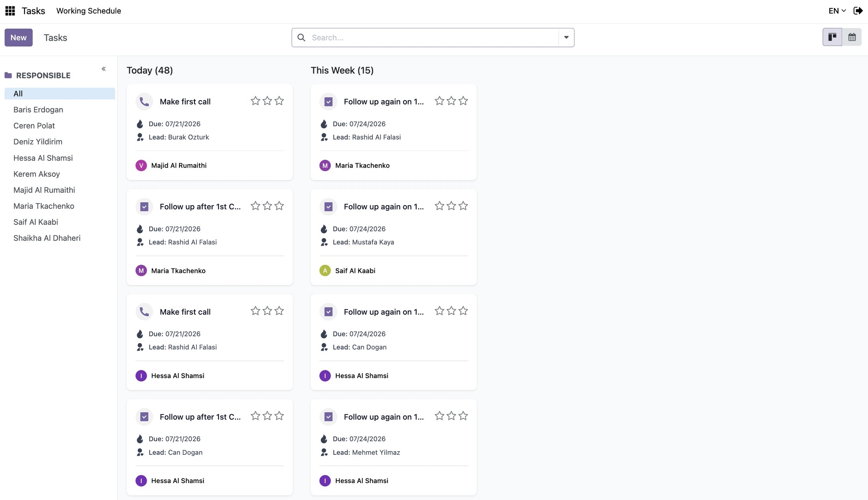Open Make first call title for Burak Ozturk
This screenshot has width=868, height=500.
(185, 102)
